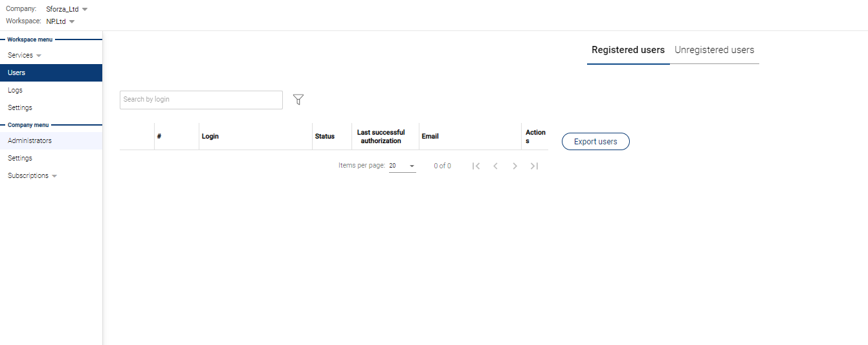The height and width of the screenshot is (345, 868).
Task: Switch to the Unregistered users tab
Action: pyautogui.click(x=714, y=50)
